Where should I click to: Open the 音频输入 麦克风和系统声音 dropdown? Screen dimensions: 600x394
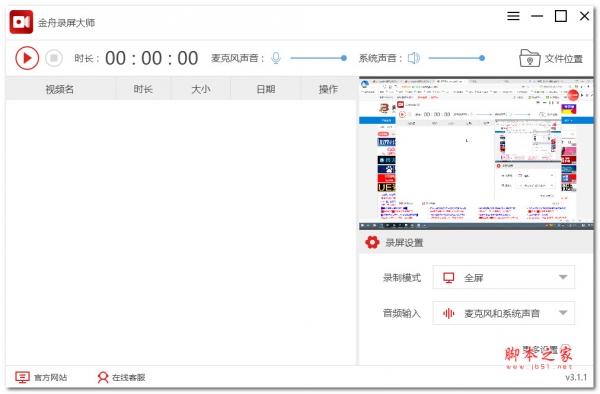(x=504, y=313)
